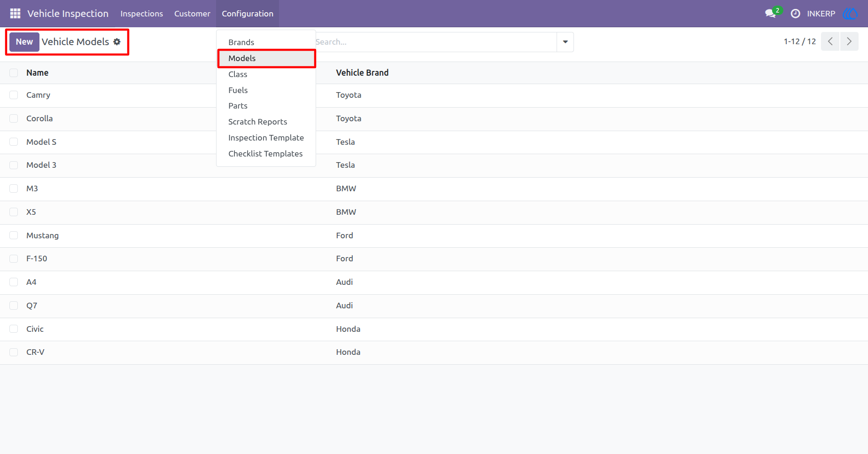Click the Vehicle Inspection app title
The height and width of the screenshot is (454, 868).
pos(68,14)
